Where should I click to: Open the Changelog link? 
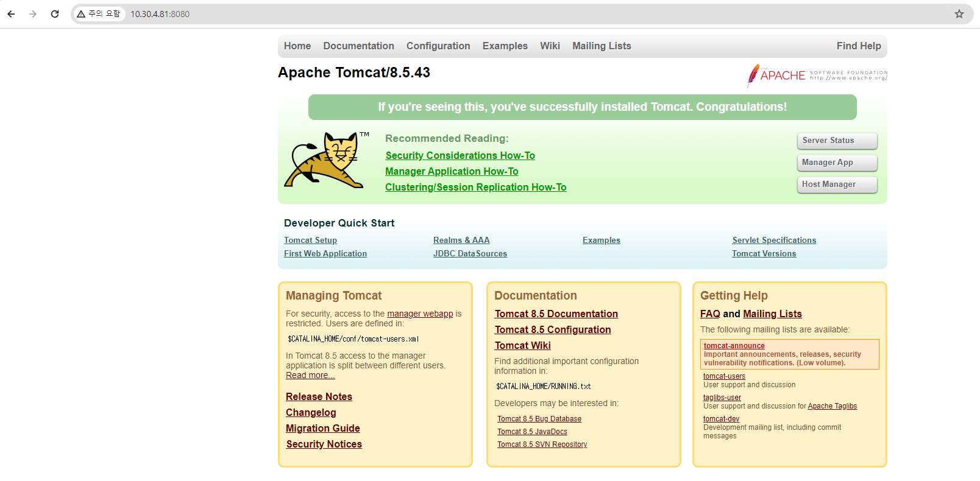click(x=311, y=413)
